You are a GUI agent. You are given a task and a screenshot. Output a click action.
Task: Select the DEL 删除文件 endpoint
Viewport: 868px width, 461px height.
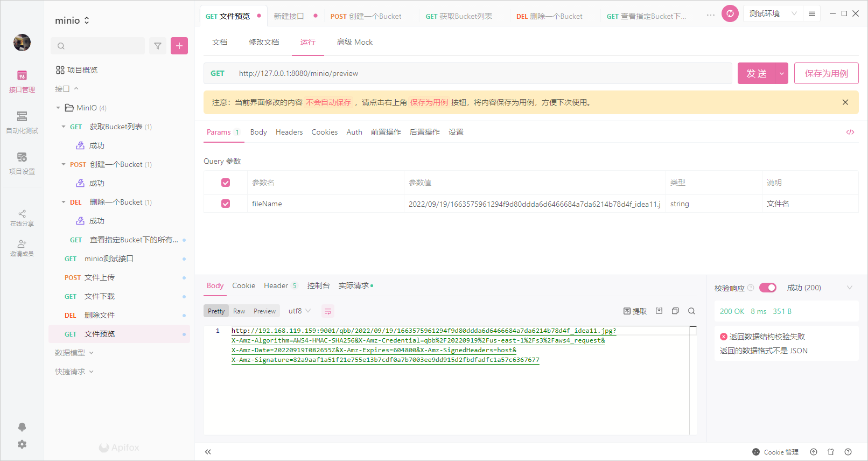[x=120, y=315]
